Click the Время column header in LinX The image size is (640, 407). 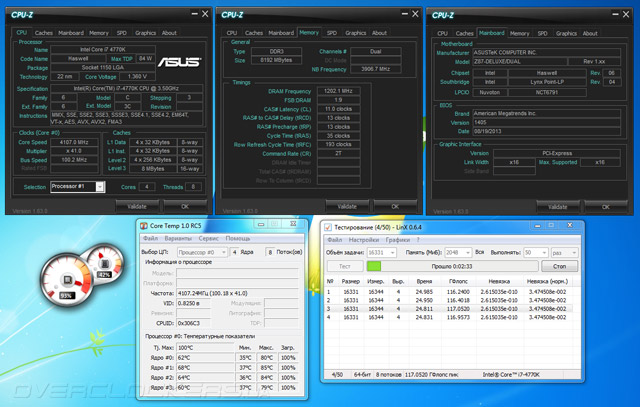pos(424,281)
